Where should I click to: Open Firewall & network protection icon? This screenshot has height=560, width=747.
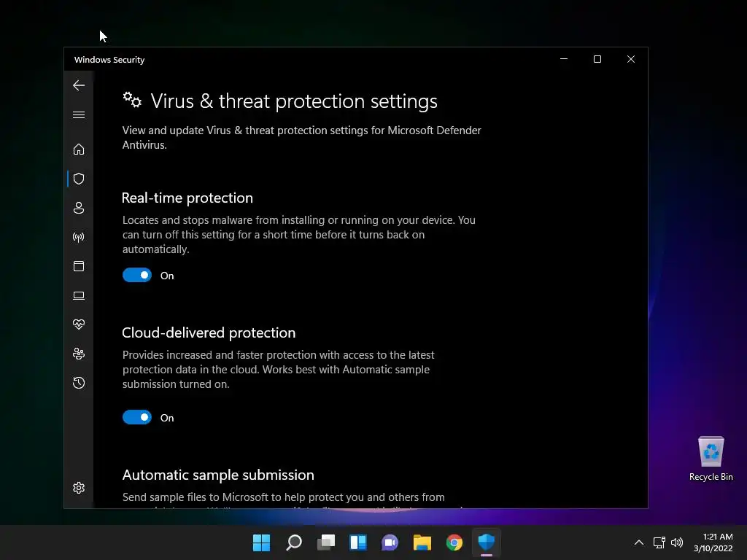79,237
